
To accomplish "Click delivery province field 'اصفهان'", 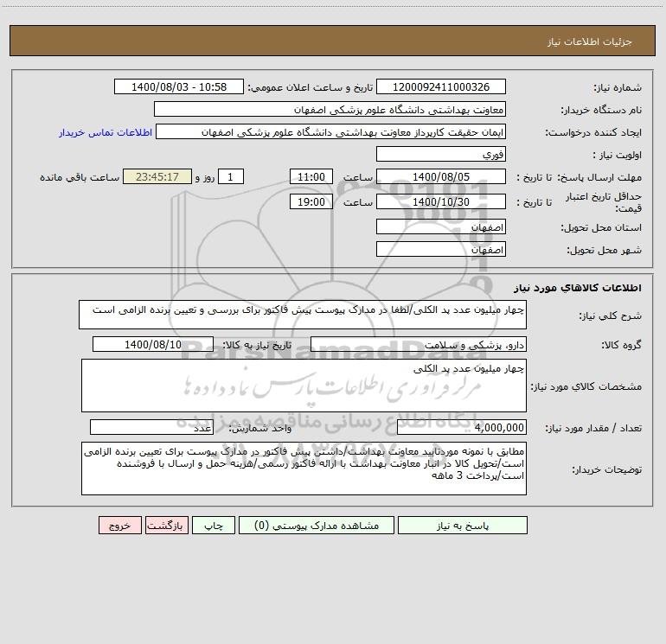I will (441, 226).
